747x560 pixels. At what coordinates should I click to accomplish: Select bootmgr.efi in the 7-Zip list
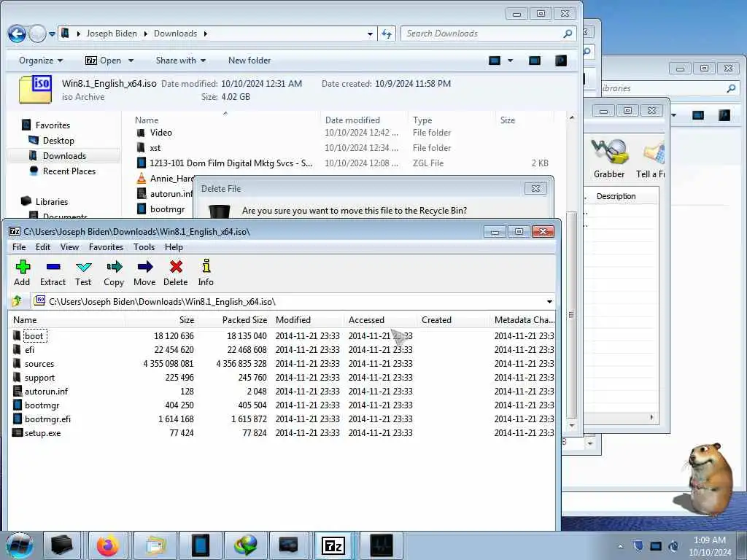47,419
